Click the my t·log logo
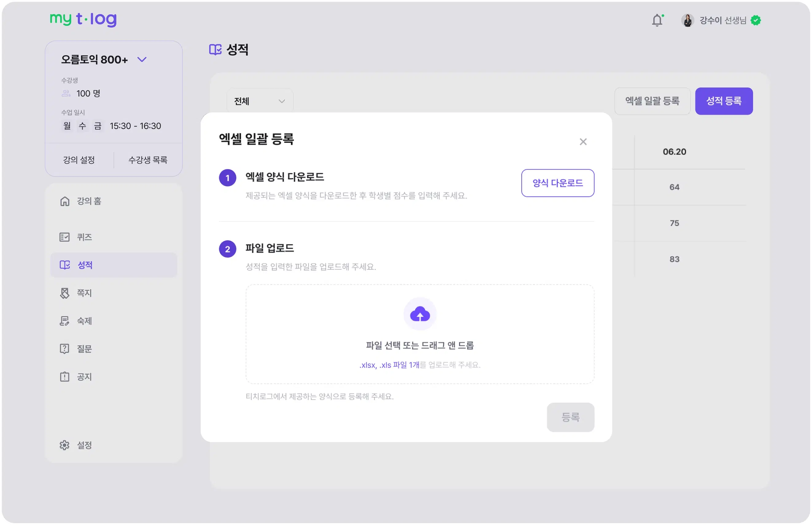 point(83,19)
